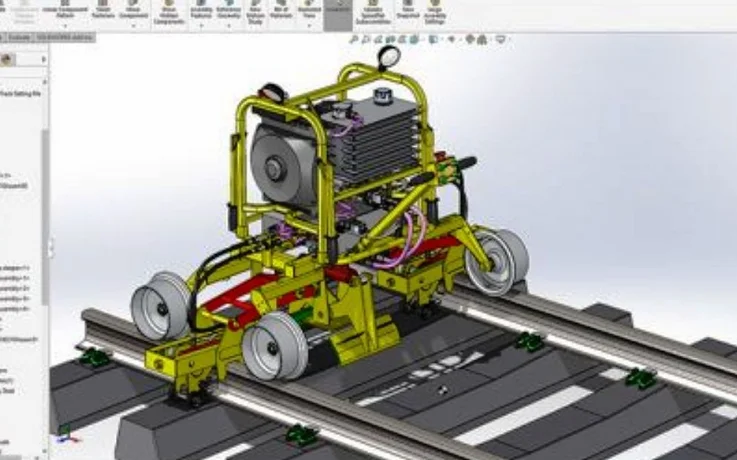Click the feature tree vertical scrollbar
The width and height of the screenshot is (737, 460).
click(x=45, y=216)
